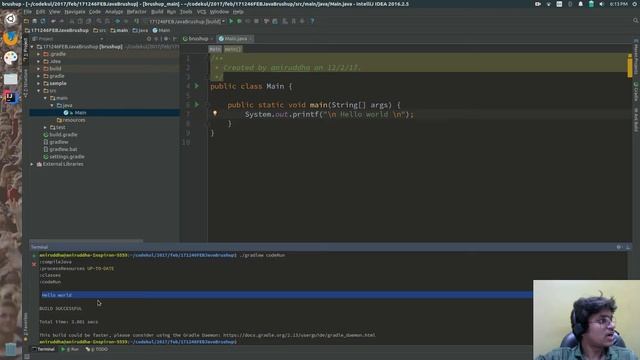Click the Synchronize refresh toolbar icon
Screen dimensions: 640x360
click(43, 21)
